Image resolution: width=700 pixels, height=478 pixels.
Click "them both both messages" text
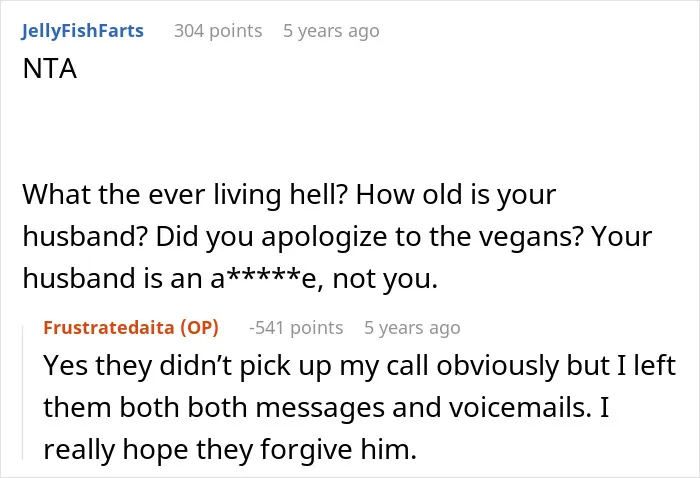[x=214, y=408]
